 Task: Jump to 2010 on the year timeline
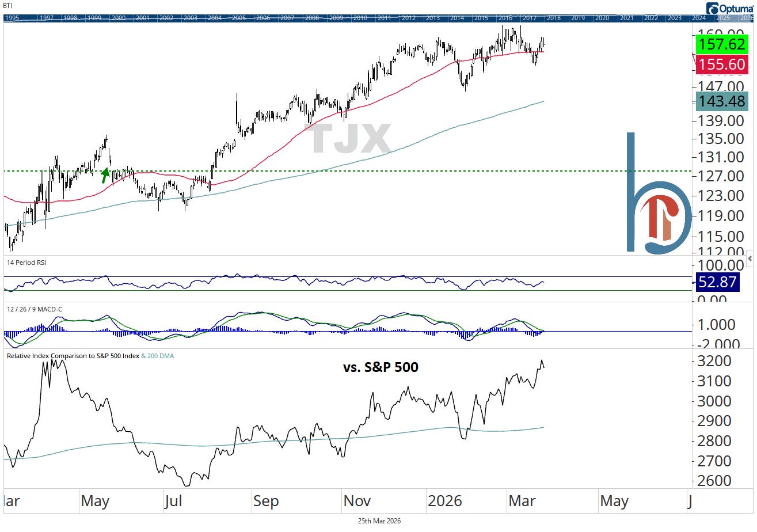pos(360,18)
